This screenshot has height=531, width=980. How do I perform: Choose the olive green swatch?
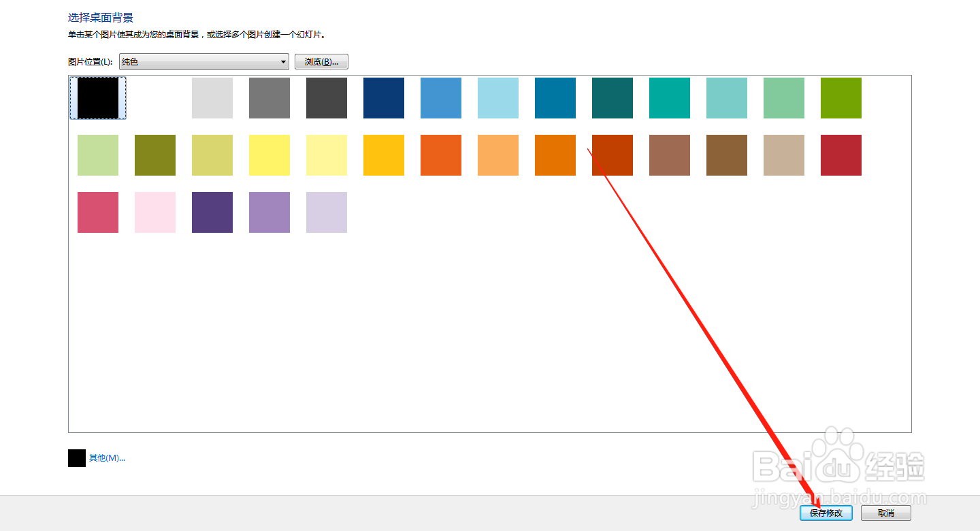point(155,155)
